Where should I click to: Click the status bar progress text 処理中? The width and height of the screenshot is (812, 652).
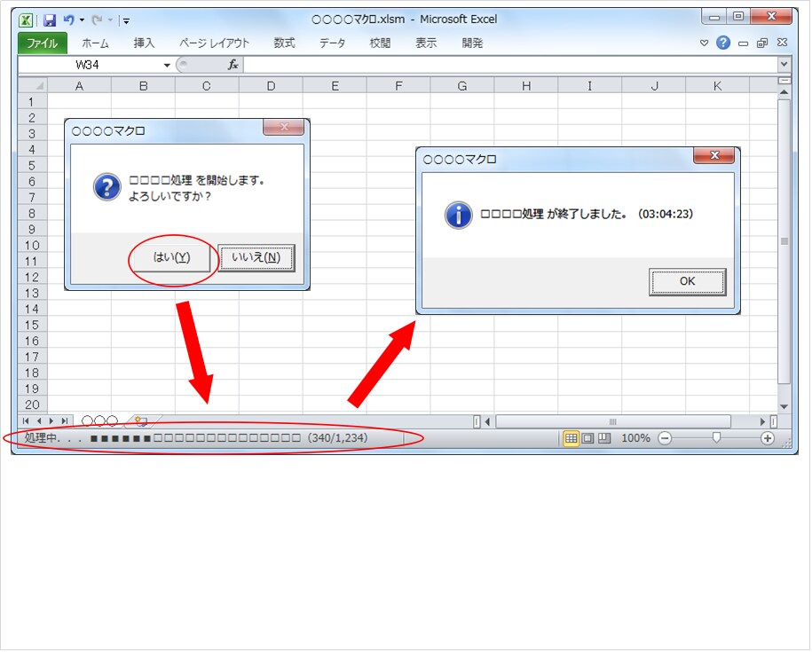click(x=196, y=438)
